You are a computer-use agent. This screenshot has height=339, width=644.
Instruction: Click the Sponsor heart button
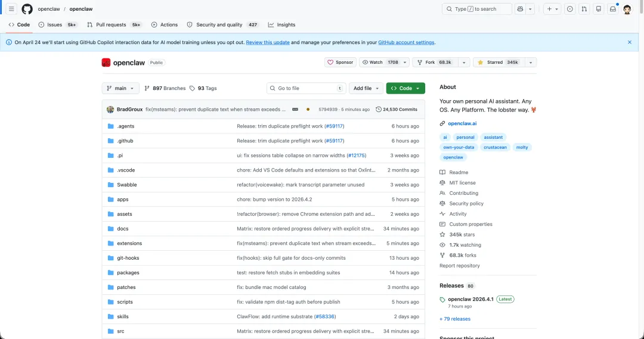(x=340, y=63)
